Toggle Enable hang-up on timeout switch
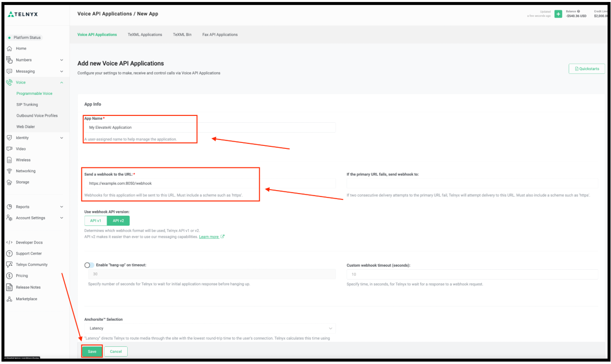Viewport: 611px width, 364px height. (x=89, y=265)
